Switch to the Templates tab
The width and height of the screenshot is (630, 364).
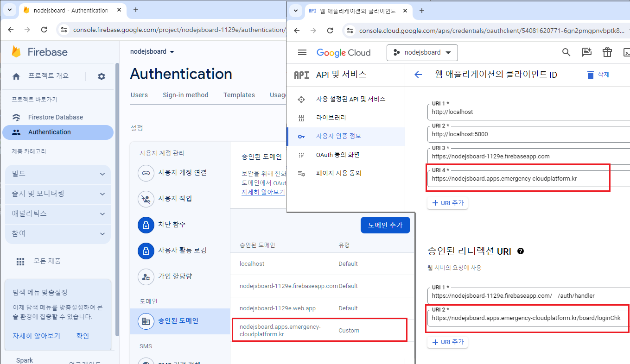[239, 95]
